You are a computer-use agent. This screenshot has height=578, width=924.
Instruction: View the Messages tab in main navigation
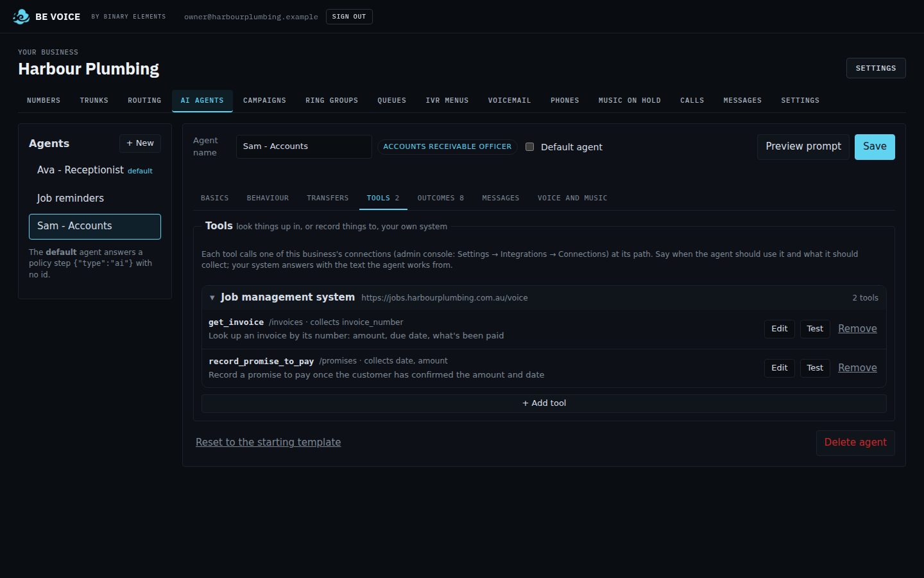pyautogui.click(x=742, y=101)
